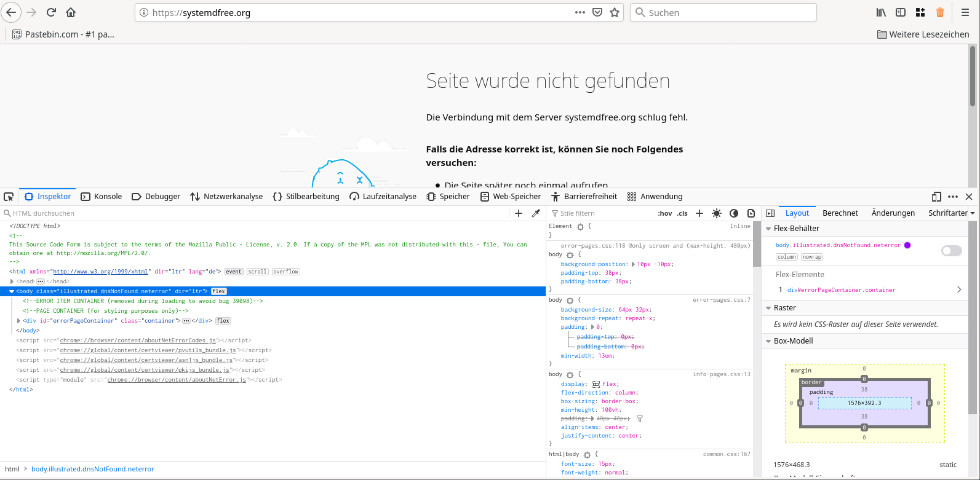Change the purple flex overlay color swatch

coord(907,245)
